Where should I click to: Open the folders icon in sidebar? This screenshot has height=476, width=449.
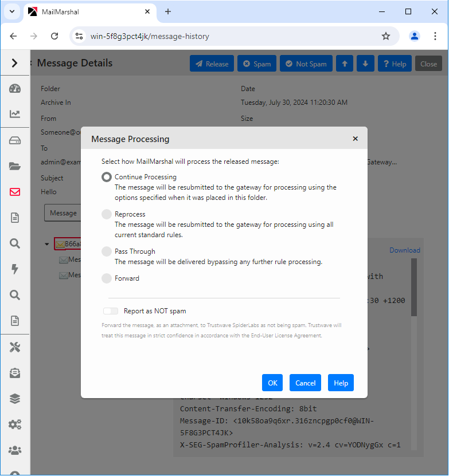click(15, 166)
